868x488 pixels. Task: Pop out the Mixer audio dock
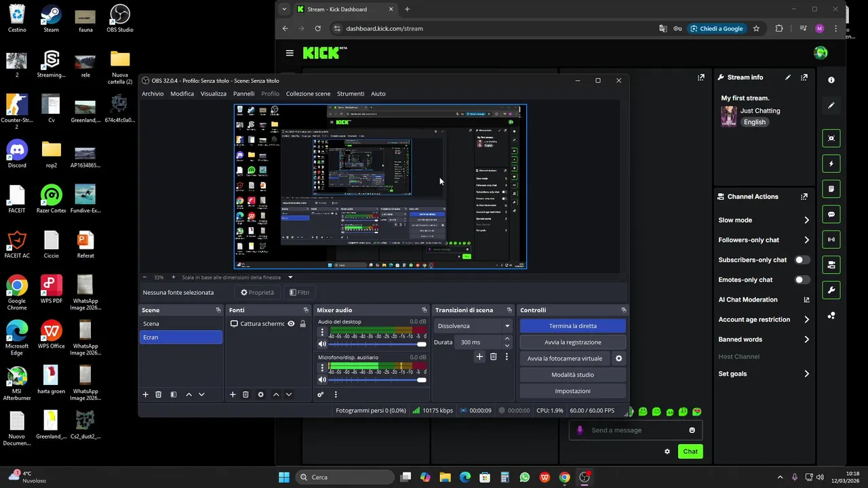[425, 310]
